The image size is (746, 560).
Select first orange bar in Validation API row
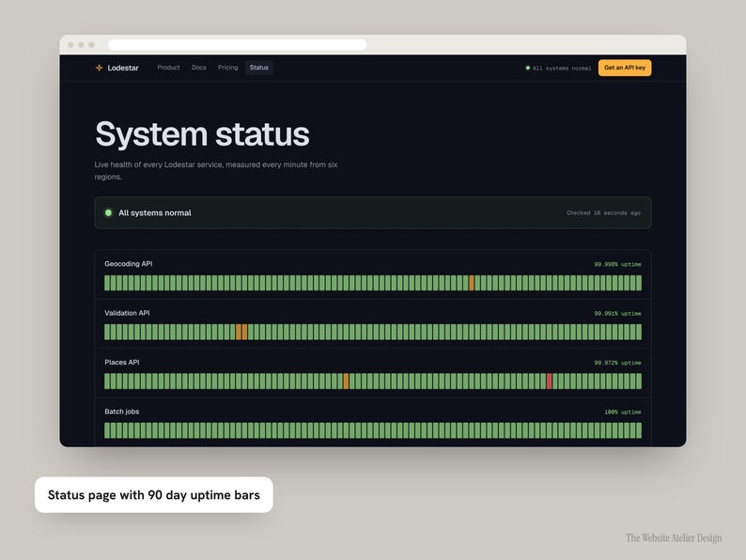point(239,332)
